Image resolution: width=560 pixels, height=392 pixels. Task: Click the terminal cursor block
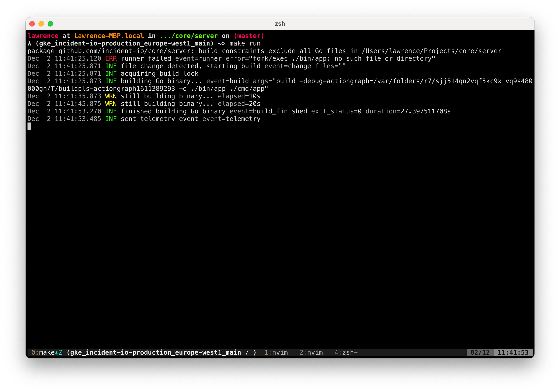[29, 126]
